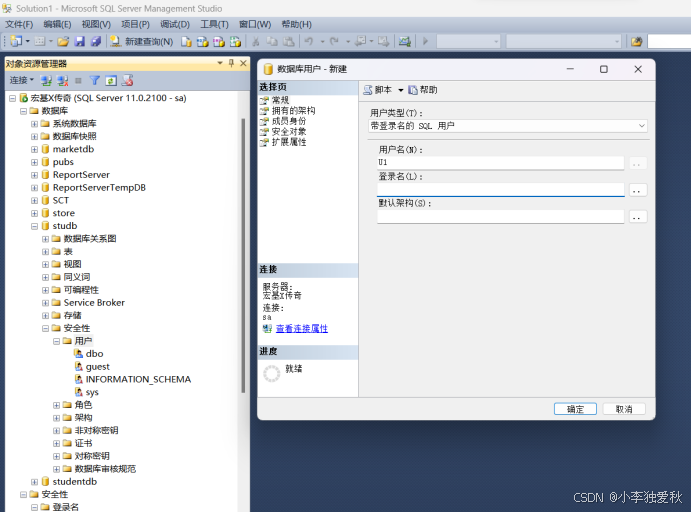This screenshot has width=692, height=512.
Task: Open Object Explorer window position dropdown arrow
Action: (x=220, y=64)
